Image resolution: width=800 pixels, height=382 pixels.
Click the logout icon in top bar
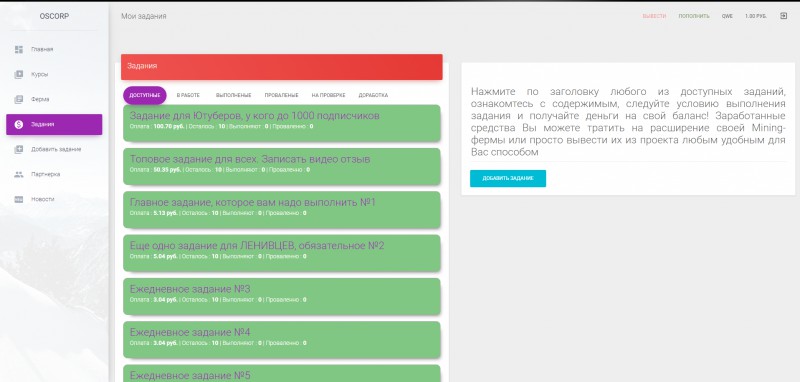(784, 16)
